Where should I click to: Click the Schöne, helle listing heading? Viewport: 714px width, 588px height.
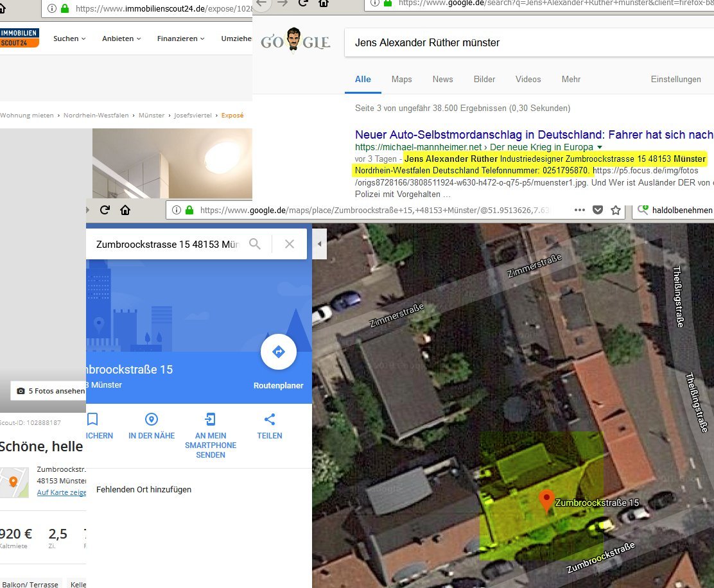tap(42, 447)
